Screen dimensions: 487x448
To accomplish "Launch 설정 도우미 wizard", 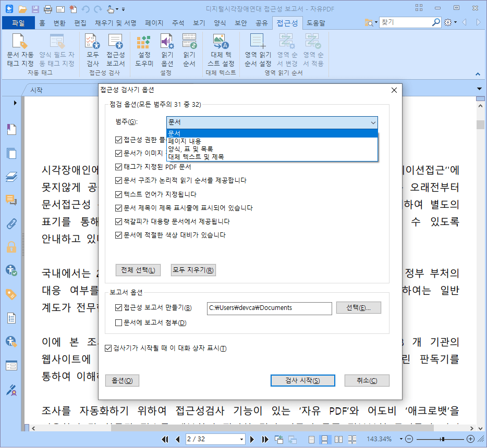I will 144,49.
